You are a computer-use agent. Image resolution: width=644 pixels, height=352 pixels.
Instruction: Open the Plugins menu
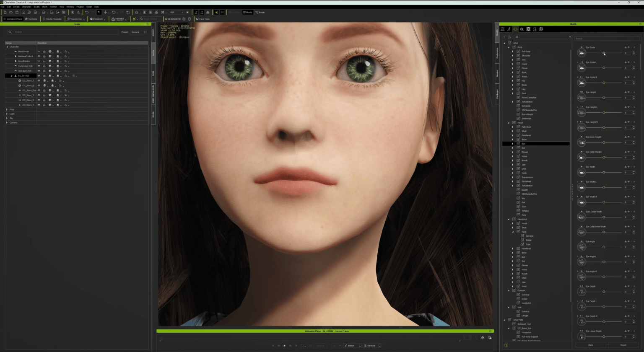[x=80, y=7]
